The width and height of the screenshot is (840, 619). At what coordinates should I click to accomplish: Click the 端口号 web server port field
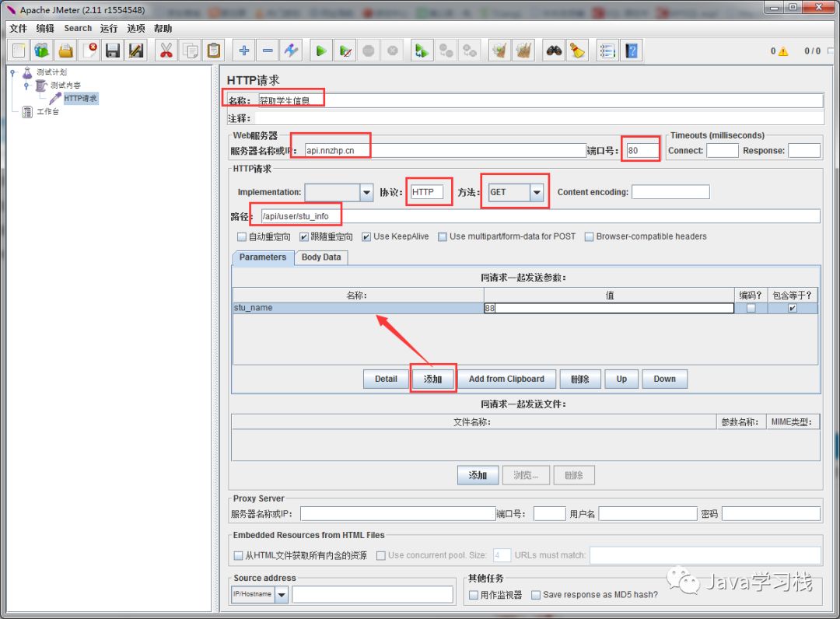tap(642, 150)
